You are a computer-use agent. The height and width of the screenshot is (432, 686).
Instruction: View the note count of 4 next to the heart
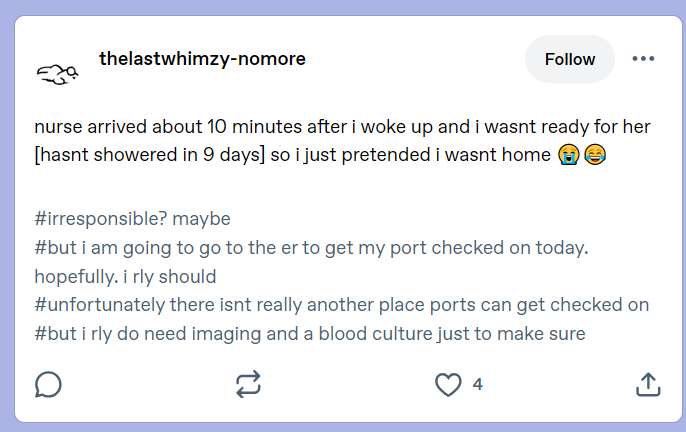pos(477,385)
